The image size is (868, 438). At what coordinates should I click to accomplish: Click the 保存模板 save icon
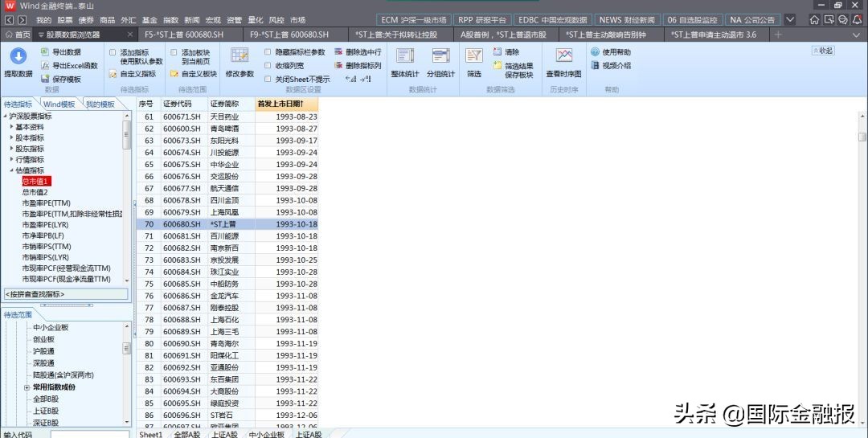[x=45, y=80]
